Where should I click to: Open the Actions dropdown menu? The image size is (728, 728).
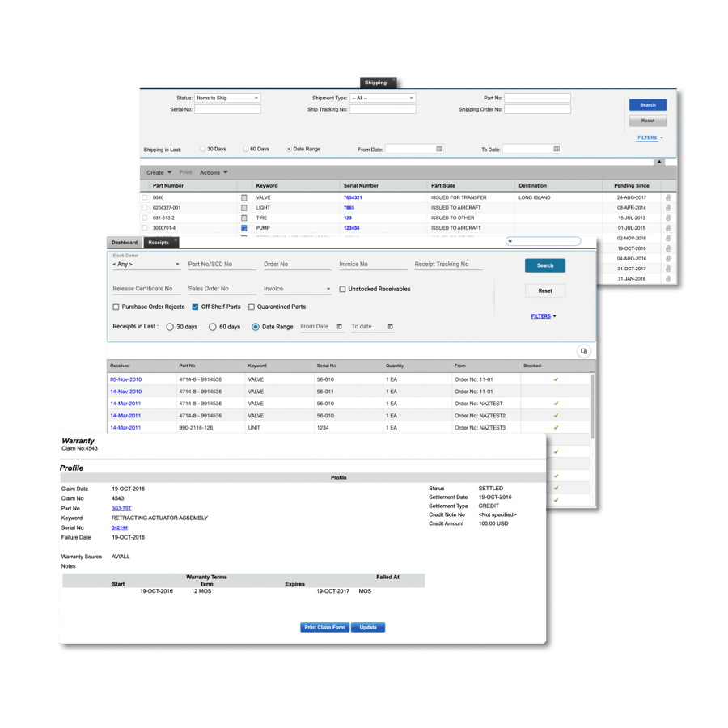pyautogui.click(x=214, y=172)
